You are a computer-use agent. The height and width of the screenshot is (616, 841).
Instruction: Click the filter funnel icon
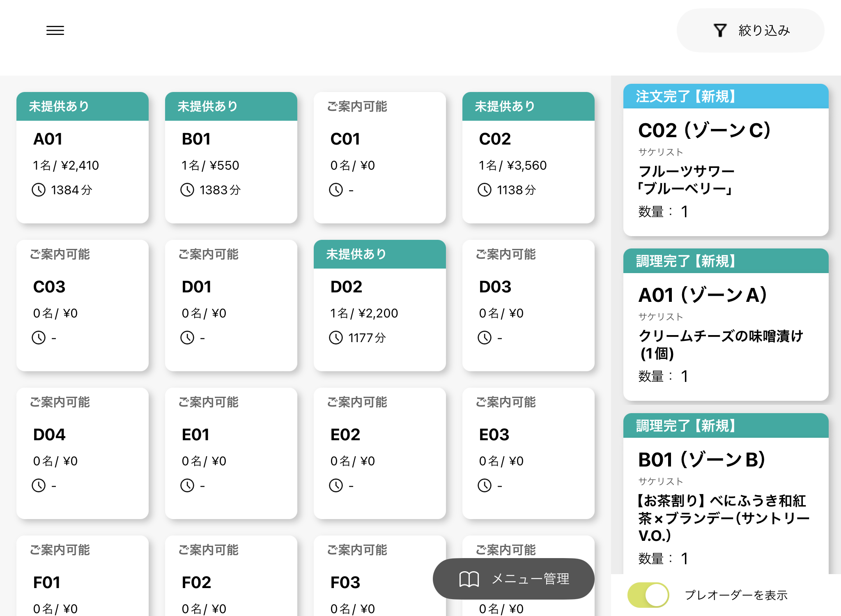point(720,30)
